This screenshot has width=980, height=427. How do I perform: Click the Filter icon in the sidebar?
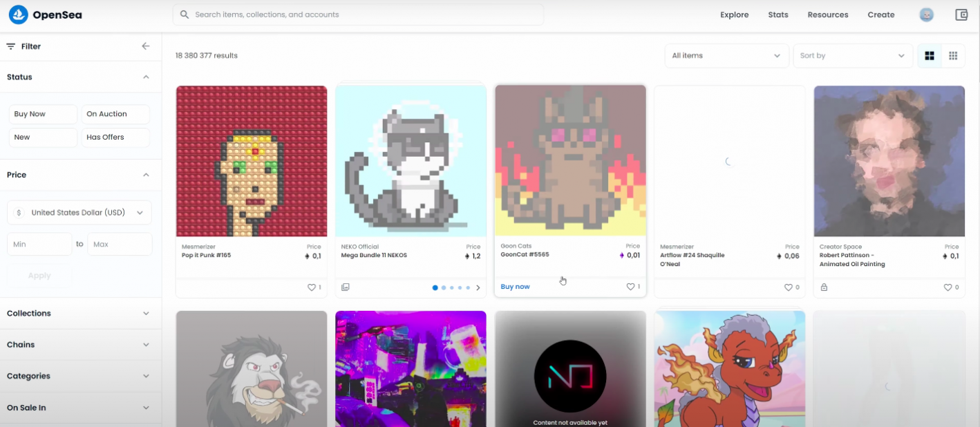11,46
